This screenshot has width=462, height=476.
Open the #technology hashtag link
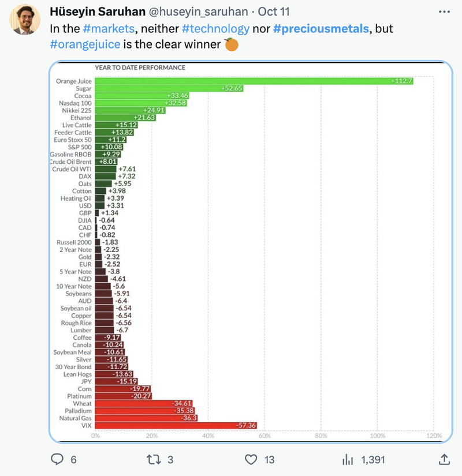(216, 28)
